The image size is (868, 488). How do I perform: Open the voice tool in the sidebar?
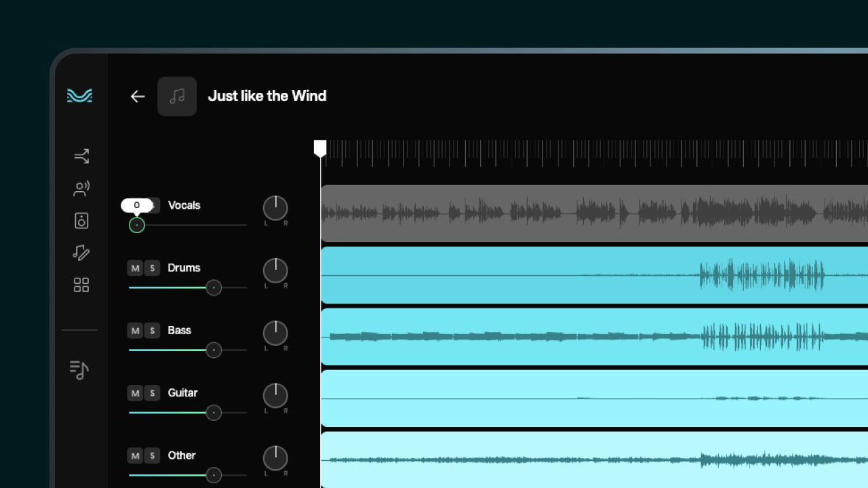(81, 188)
